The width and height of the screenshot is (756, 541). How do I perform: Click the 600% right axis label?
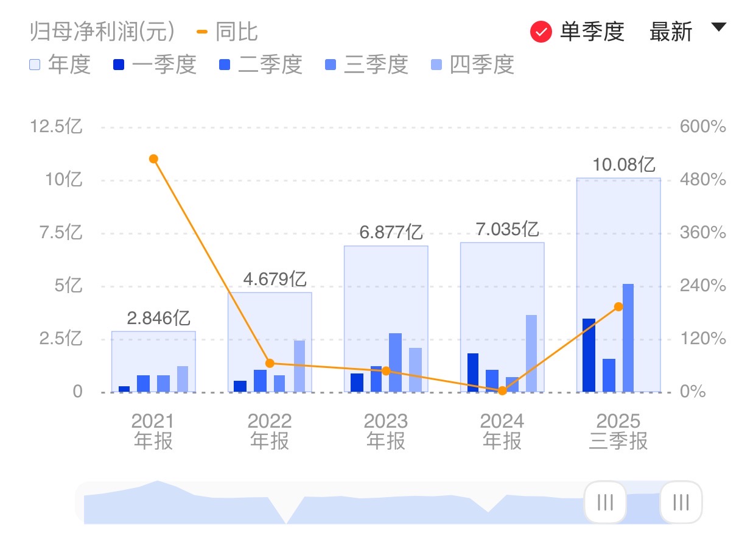pyautogui.click(x=703, y=127)
